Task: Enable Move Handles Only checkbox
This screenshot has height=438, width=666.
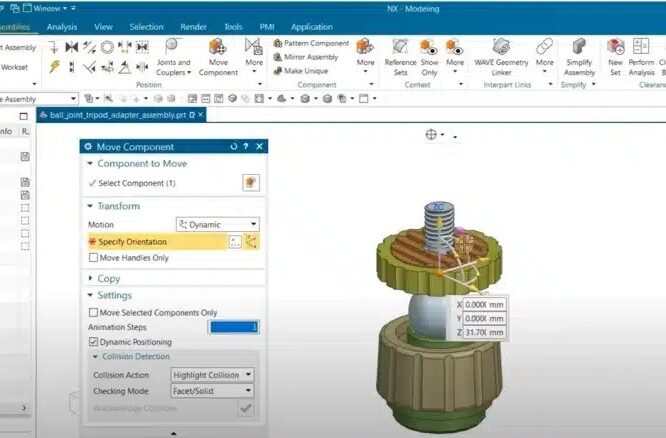Action: [93, 258]
